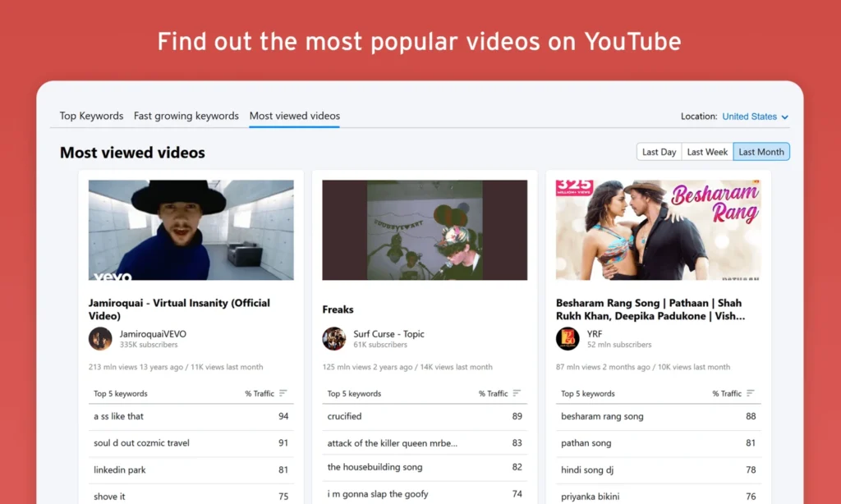Sort traffic in the Freaks keywords table
Viewport: 841px width, 504px height.
click(517, 393)
